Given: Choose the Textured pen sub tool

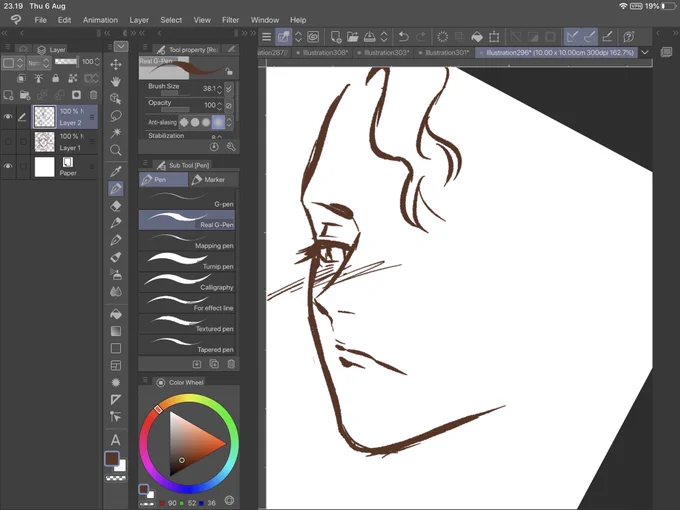Looking at the screenshot, I should [x=187, y=324].
